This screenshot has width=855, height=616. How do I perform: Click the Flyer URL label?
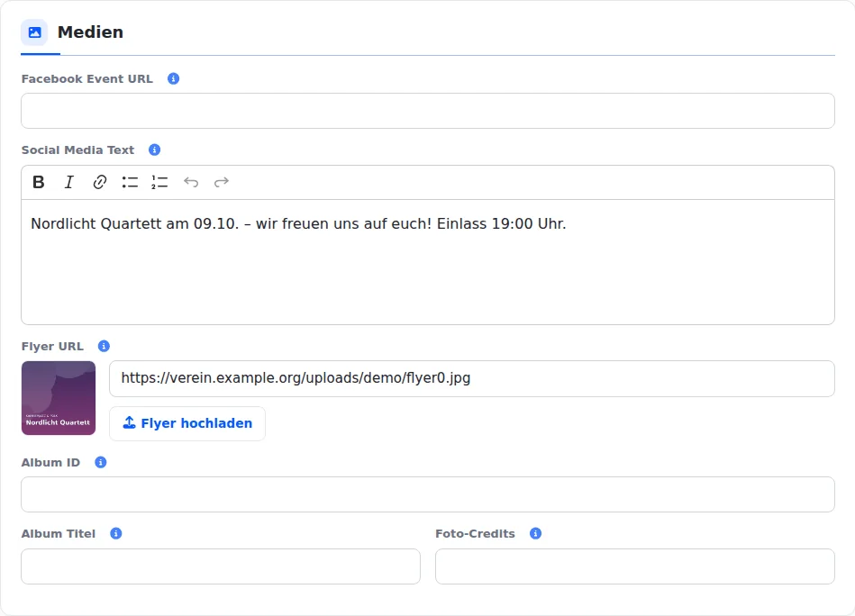pos(52,346)
